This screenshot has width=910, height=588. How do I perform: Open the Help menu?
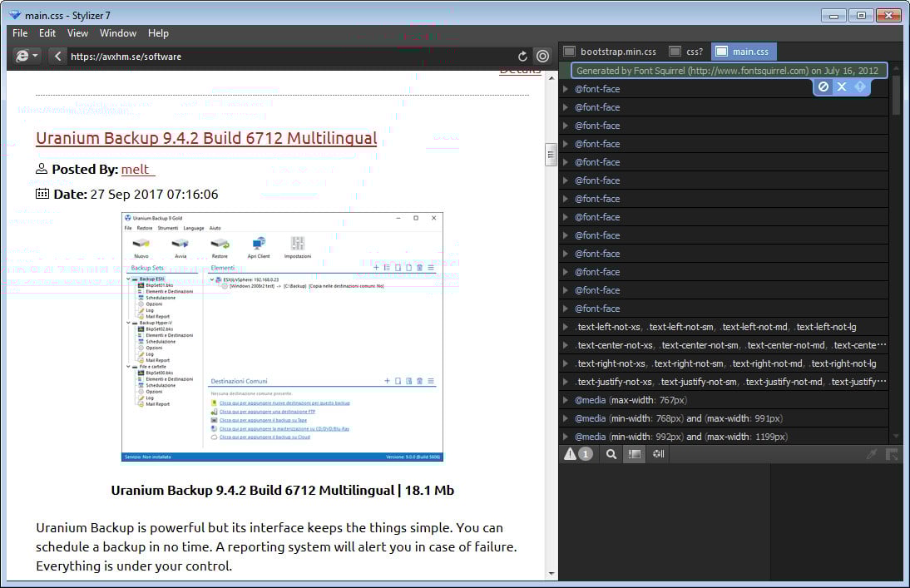click(158, 33)
